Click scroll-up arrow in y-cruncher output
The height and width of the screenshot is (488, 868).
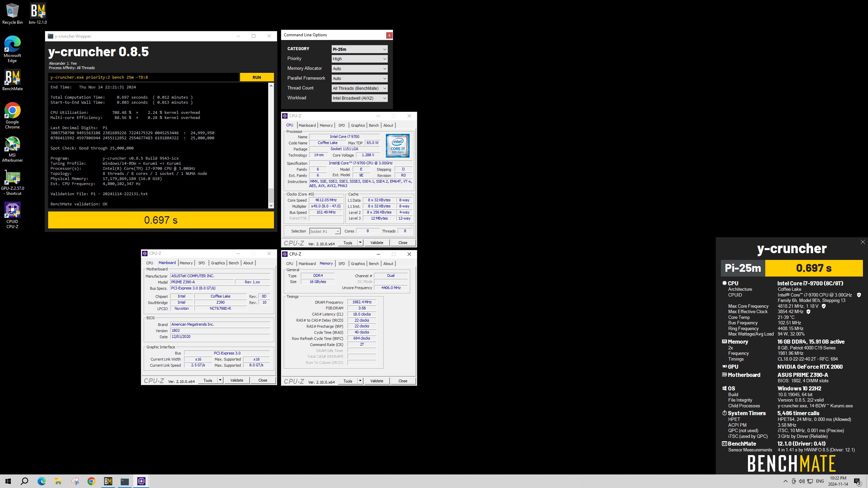271,86
